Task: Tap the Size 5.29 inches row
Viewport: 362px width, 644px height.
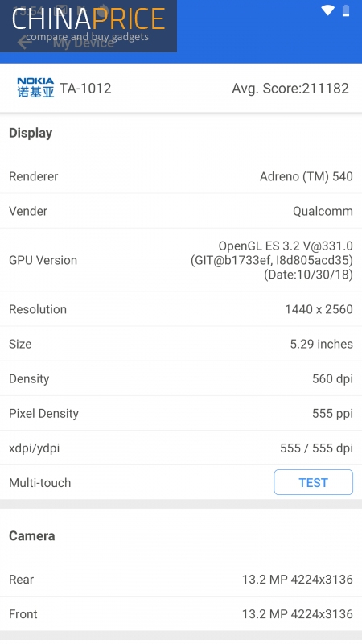Action: pos(181,344)
